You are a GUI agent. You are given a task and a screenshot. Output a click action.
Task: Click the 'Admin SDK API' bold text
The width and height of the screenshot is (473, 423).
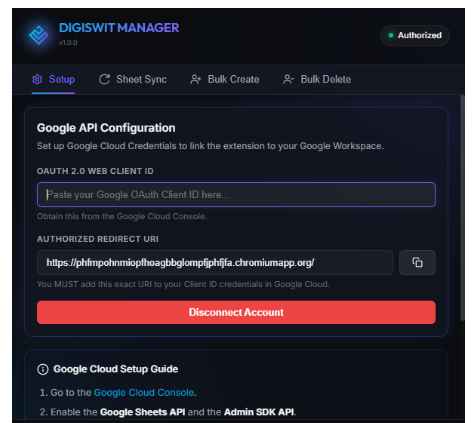pos(259,412)
